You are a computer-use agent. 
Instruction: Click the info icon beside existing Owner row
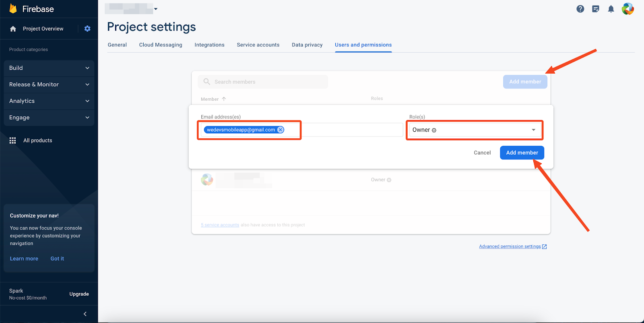pos(389,180)
